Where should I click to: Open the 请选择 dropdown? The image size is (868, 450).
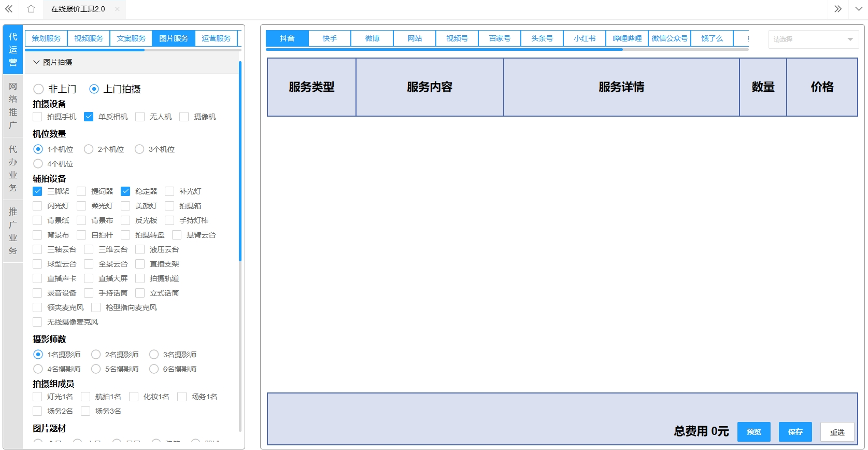814,39
